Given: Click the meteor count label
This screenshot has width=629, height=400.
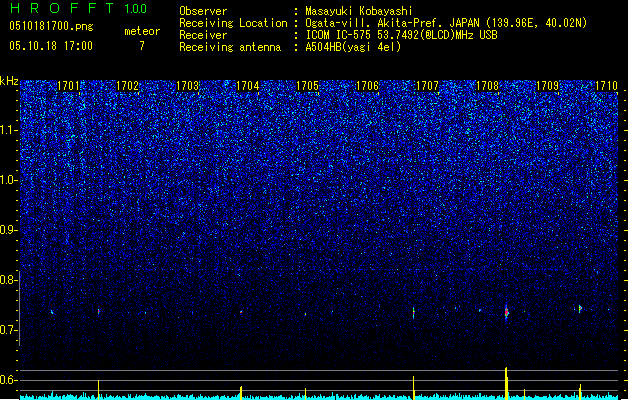Looking at the screenshot, I should [x=142, y=31].
